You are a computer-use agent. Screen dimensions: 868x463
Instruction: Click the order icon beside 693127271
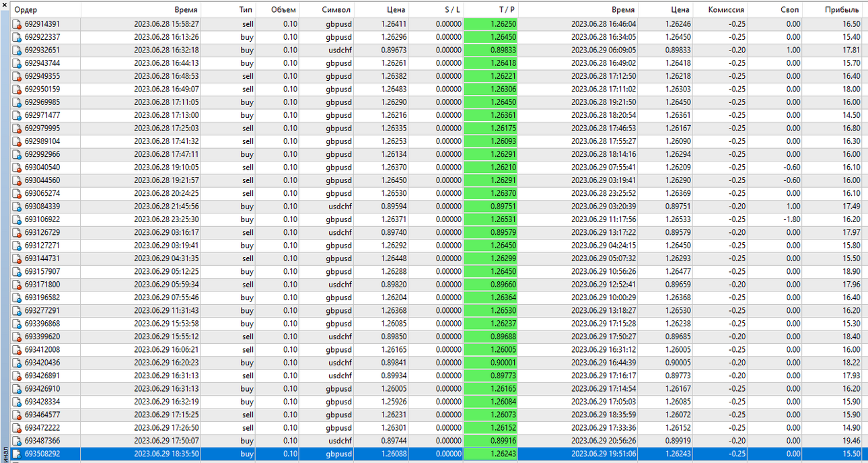[x=17, y=246]
